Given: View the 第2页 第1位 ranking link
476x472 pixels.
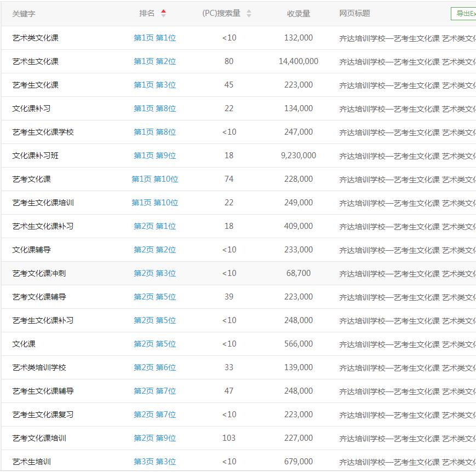Looking at the screenshot, I should pos(155,226).
